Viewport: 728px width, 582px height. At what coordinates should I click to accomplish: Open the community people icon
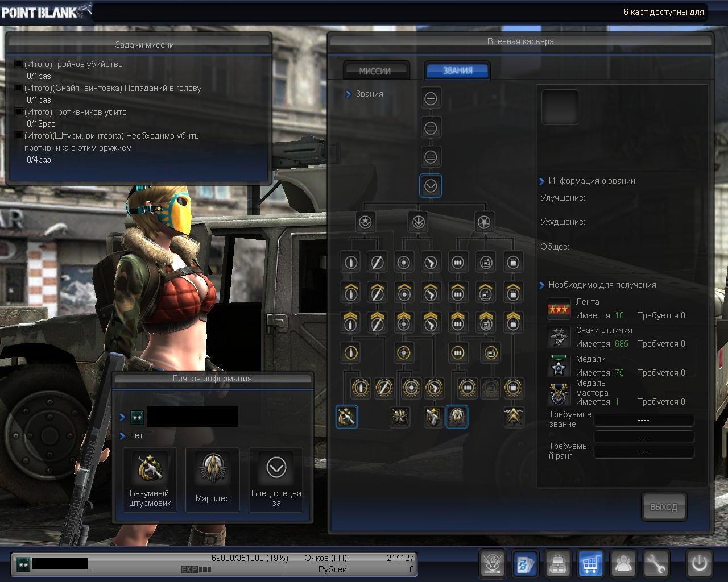pos(624,564)
